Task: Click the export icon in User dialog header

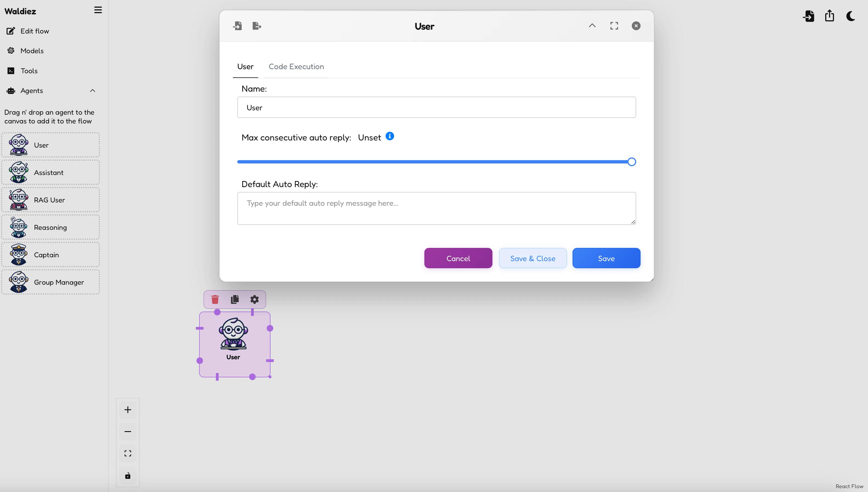Action: (257, 26)
